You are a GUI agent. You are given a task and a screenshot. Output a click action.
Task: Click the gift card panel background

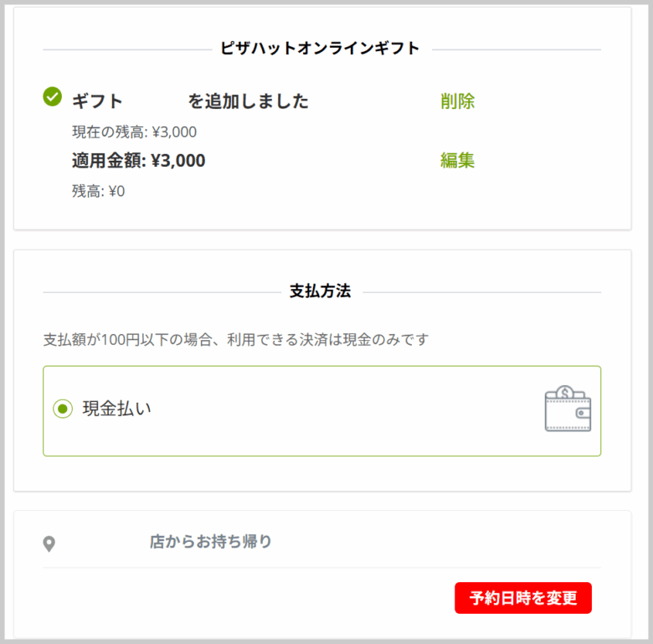542,196
